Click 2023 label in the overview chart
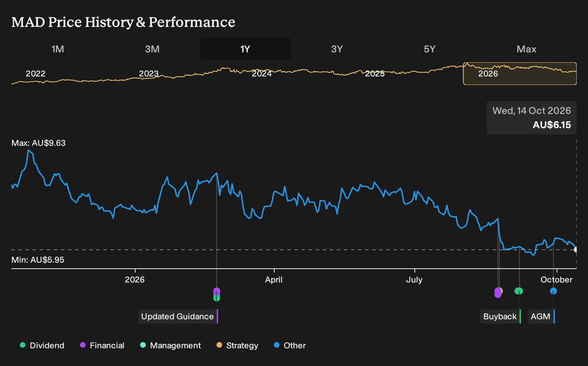The height and width of the screenshot is (366, 588). (x=149, y=74)
